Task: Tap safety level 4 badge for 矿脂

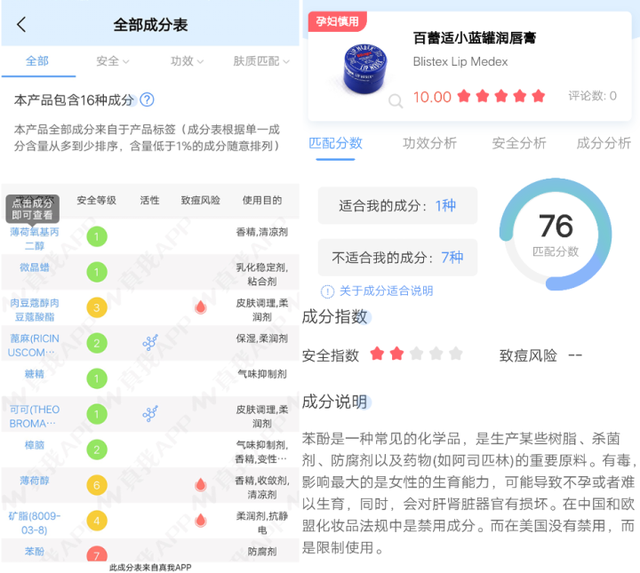Action: [97, 520]
